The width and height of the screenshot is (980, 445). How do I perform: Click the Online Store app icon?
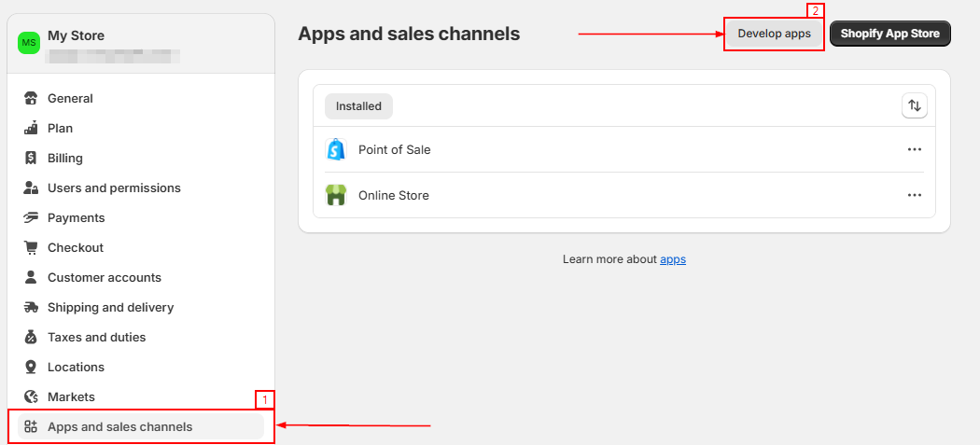click(335, 195)
